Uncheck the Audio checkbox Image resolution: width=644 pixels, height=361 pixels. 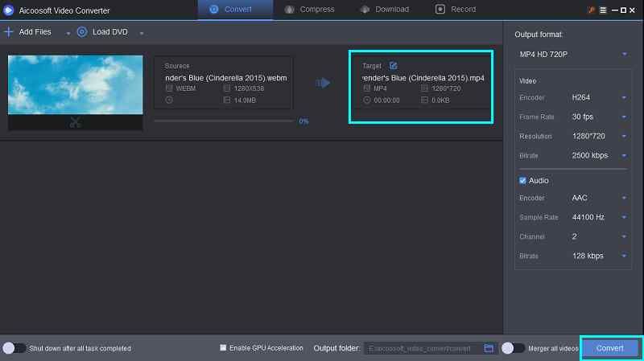click(523, 181)
